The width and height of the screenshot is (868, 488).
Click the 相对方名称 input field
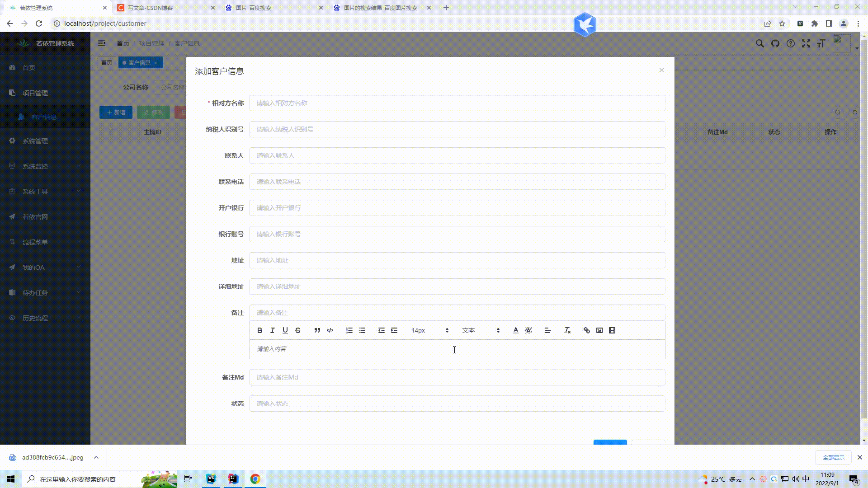457,103
